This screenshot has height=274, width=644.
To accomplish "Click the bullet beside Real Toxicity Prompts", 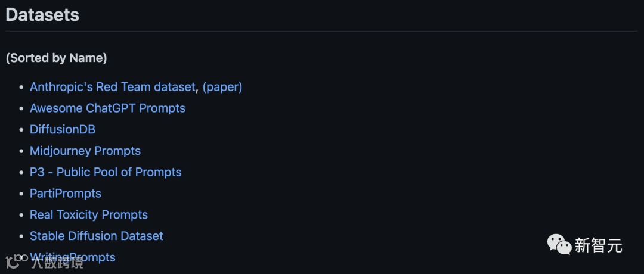I will coord(22,216).
